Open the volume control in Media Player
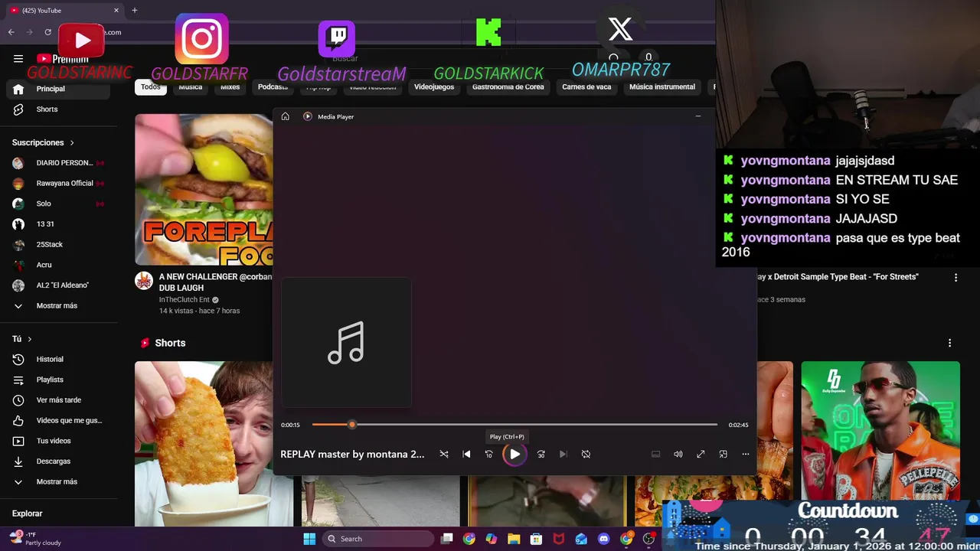 [x=678, y=454]
